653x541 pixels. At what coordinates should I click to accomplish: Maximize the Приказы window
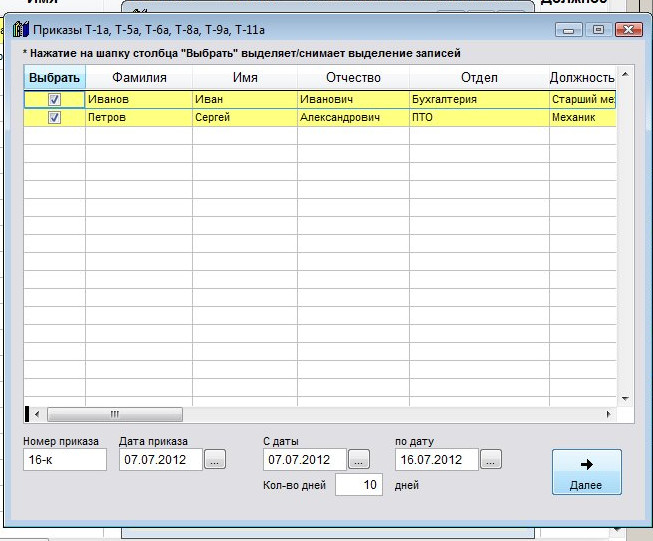click(598, 30)
